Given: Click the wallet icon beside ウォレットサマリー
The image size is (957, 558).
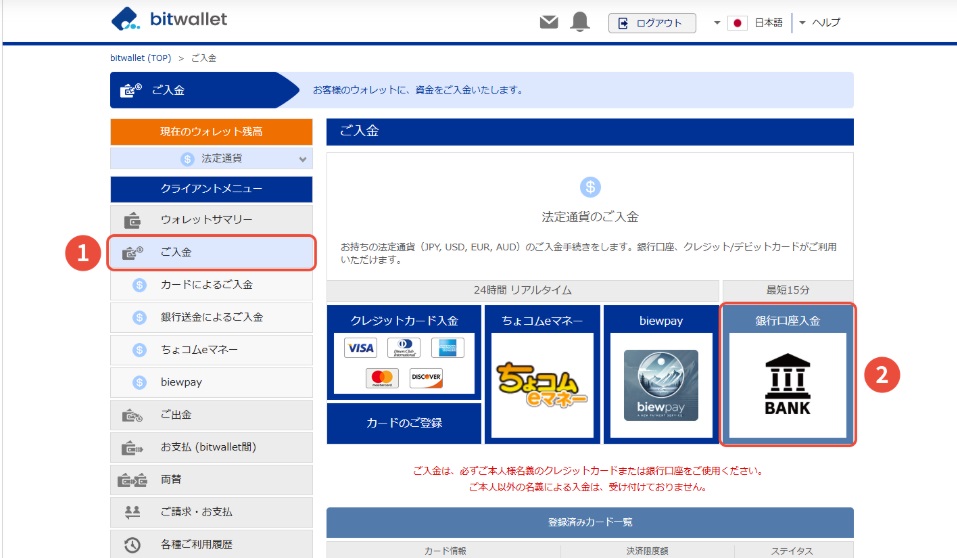Looking at the screenshot, I should tap(132, 220).
